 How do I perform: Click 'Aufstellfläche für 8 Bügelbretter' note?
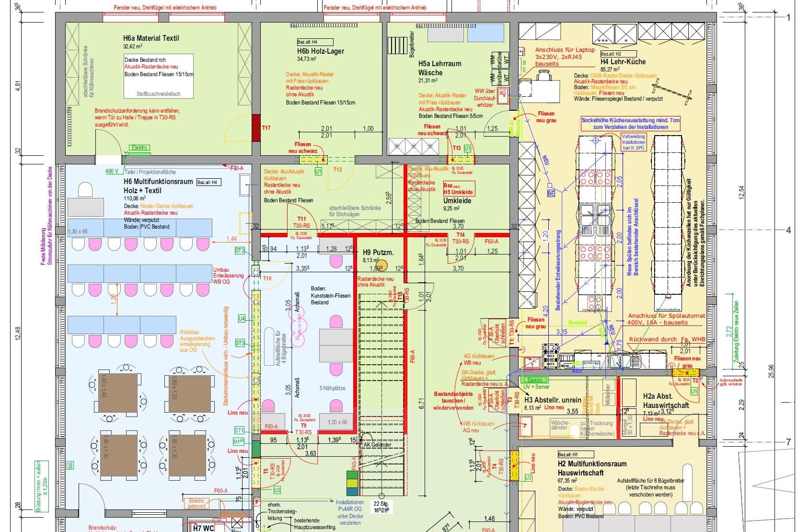[650, 487]
